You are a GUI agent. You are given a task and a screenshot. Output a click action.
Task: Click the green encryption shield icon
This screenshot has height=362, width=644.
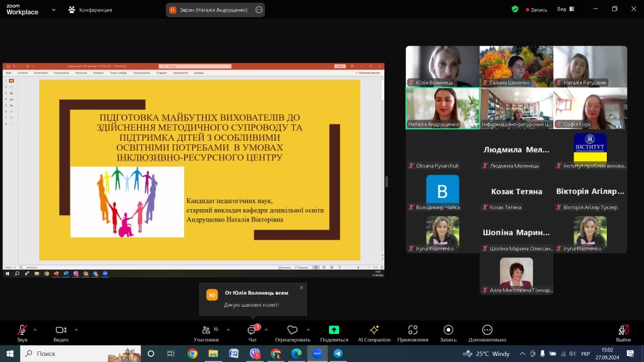[515, 9]
